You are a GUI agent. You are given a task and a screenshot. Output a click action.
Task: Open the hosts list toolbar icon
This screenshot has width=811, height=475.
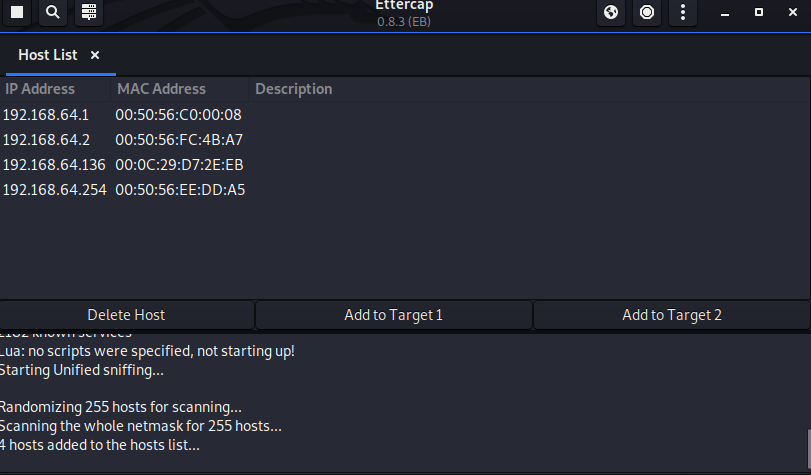88,12
